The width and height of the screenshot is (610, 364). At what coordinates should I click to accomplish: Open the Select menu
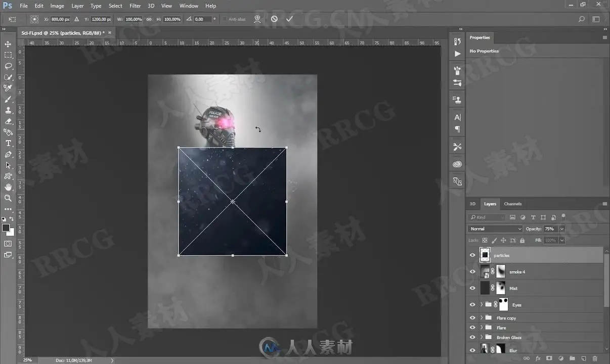coord(115,6)
